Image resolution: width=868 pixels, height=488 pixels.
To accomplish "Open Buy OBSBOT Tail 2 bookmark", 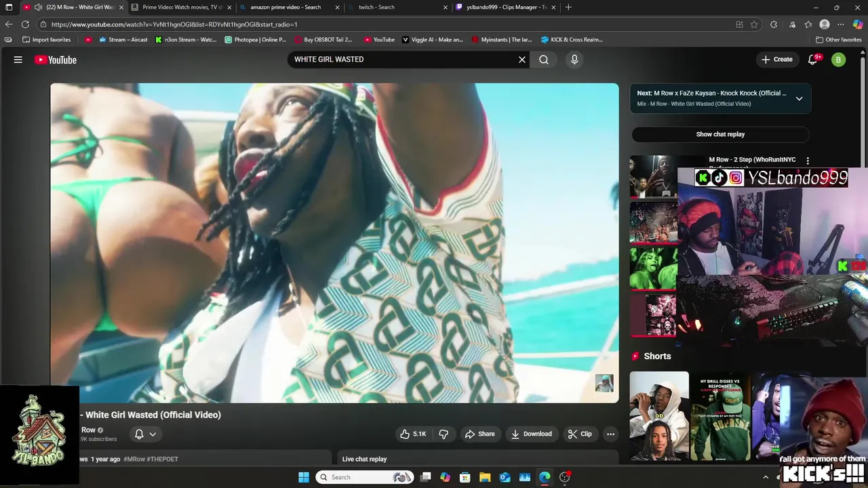I will 323,40.
